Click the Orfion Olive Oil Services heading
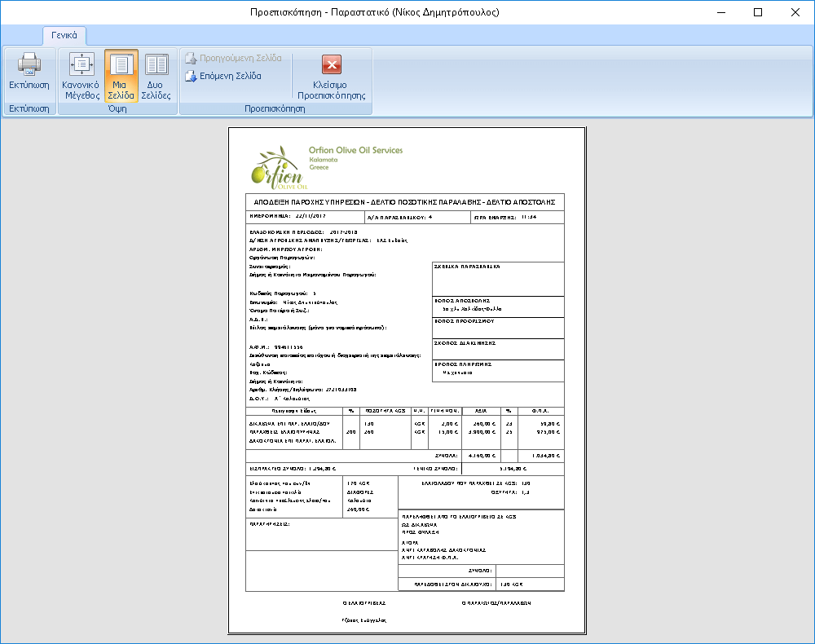The image size is (815, 644). point(355,150)
